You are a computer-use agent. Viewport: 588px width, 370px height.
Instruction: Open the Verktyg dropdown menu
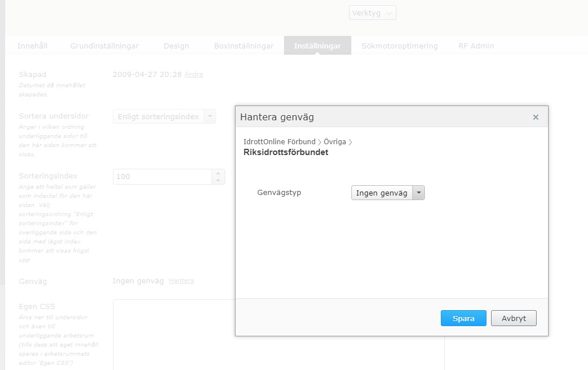[372, 13]
